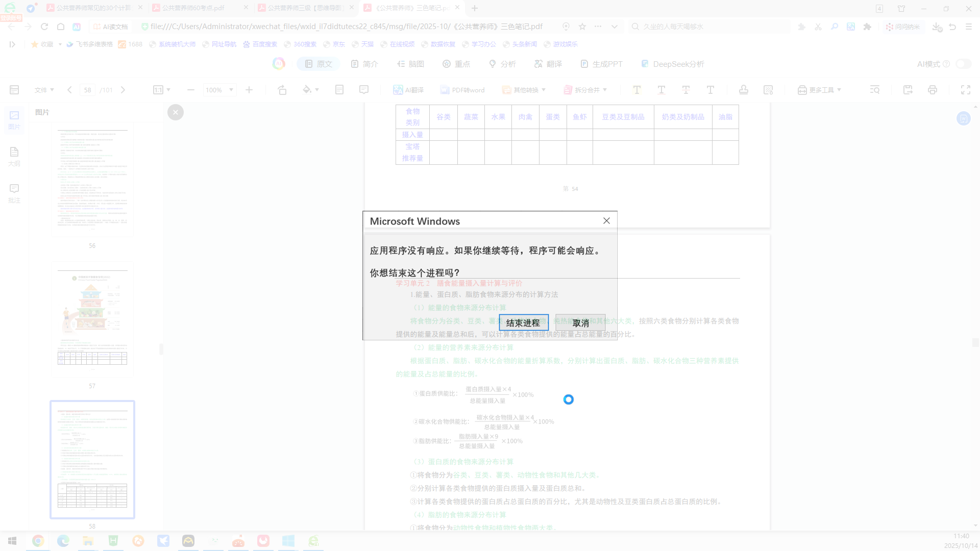Viewport: 980px width, 551px height.
Task: Open the 其他转换 conversion dropdown
Action: pos(524,89)
